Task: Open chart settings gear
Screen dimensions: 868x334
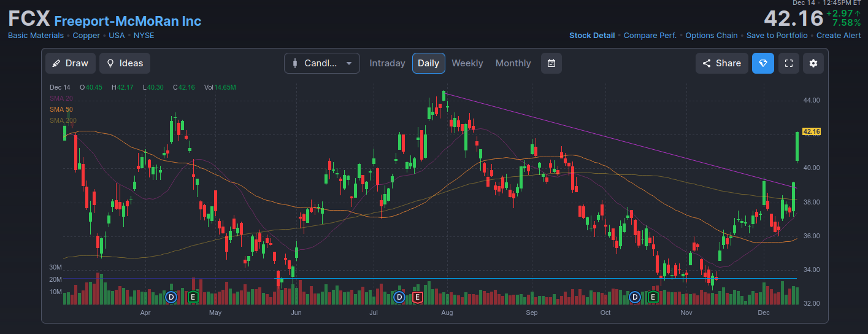Action: tap(813, 63)
